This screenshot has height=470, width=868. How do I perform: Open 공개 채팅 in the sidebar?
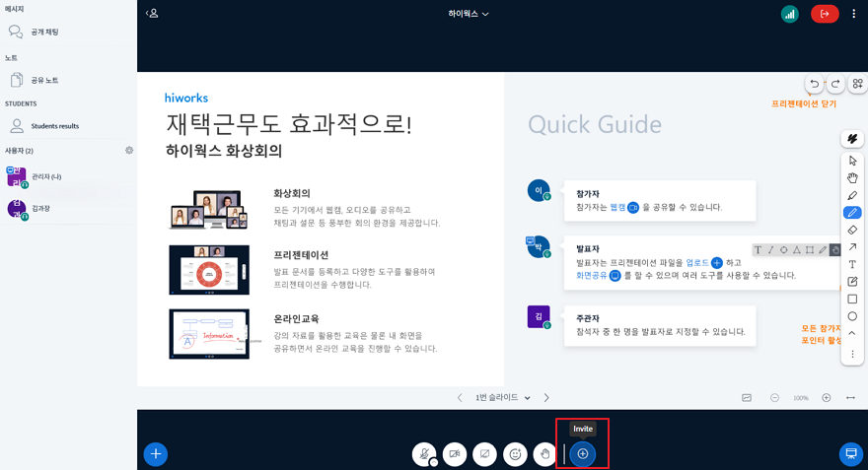click(x=44, y=33)
